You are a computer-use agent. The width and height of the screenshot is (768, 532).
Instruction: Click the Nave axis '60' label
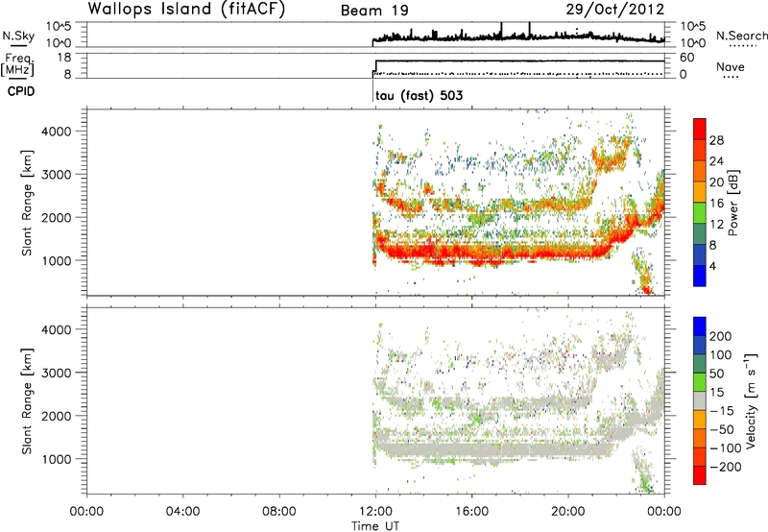(x=686, y=58)
